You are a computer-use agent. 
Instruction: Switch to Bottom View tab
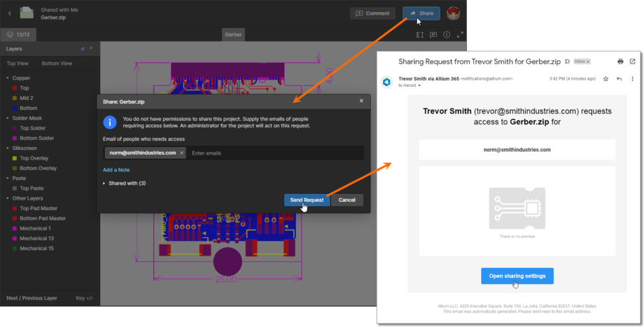click(57, 63)
